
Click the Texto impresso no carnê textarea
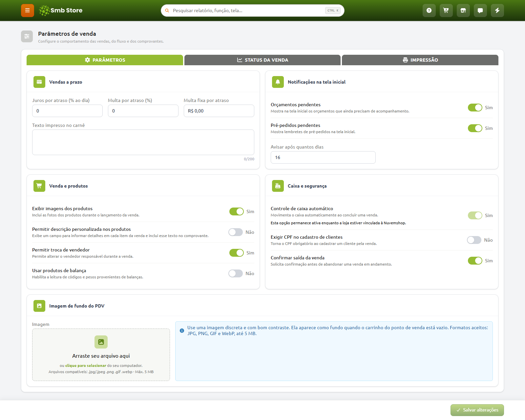143,142
